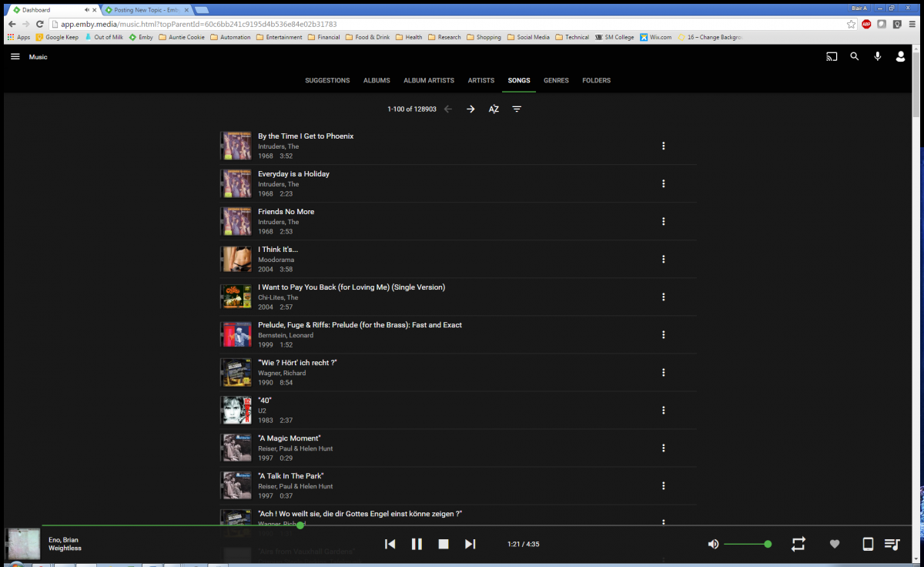Switch to the Folders tab
Image resolution: width=924 pixels, height=567 pixels.
point(597,81)
